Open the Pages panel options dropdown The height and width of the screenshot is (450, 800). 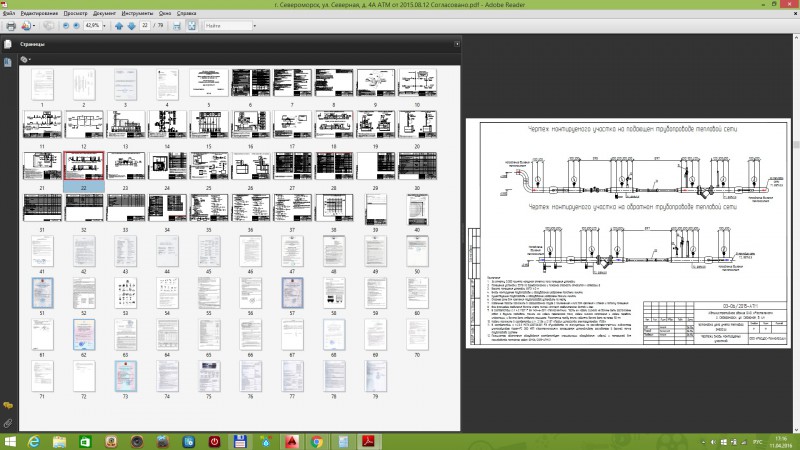click(26, 60)
